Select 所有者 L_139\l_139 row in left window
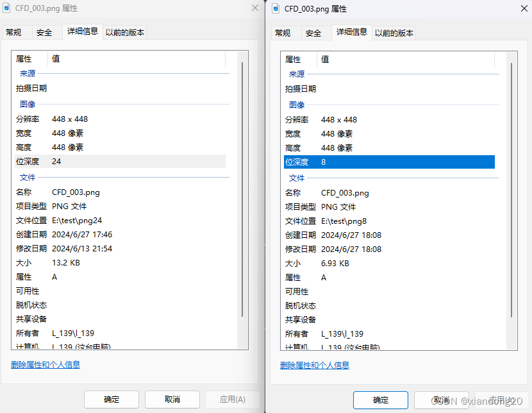This screenshot has height=413, width=532. (x=120, y=333)
